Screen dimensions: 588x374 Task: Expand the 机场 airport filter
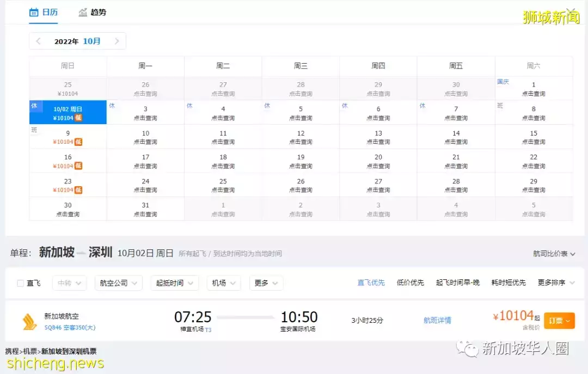223,283
